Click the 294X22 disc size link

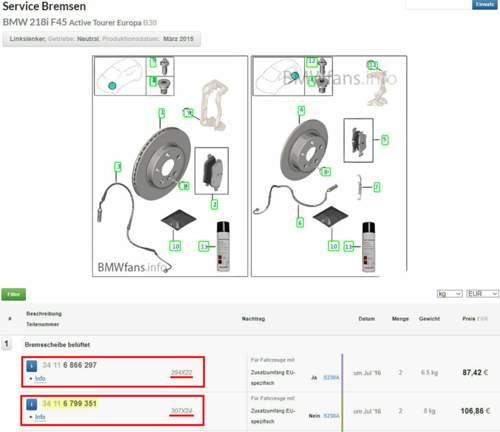click(x=182, y=373)
